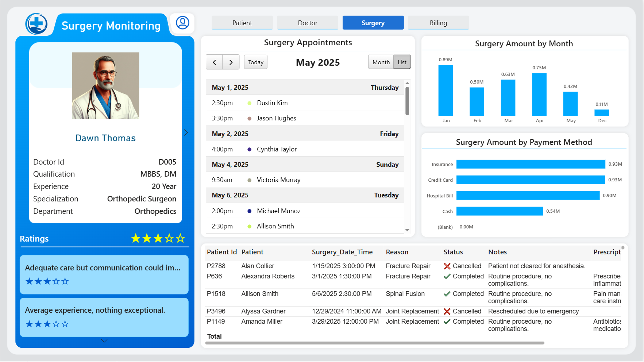Image resolution: width=644 pixels, height=362 pixels.
Task: Click the Insurance payment bar
Action: click(x=531, y=164)
